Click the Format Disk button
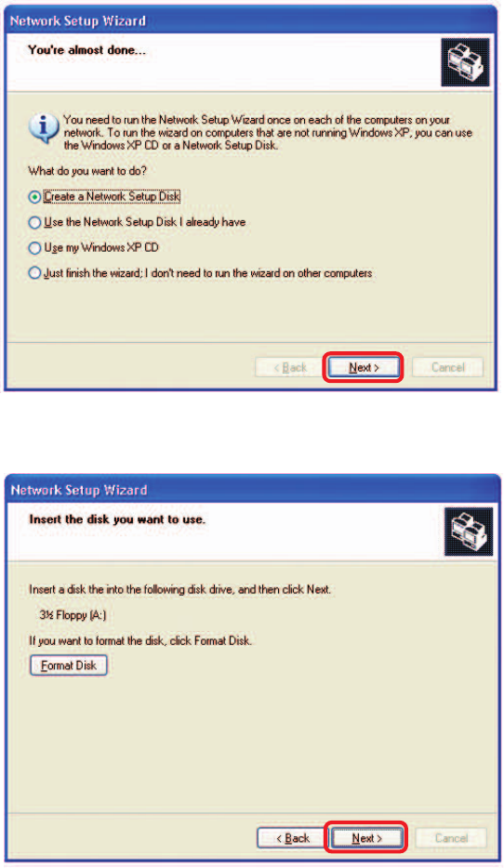Image resolution: width=504 pixels, height=868 pixels. click(69, 665)
